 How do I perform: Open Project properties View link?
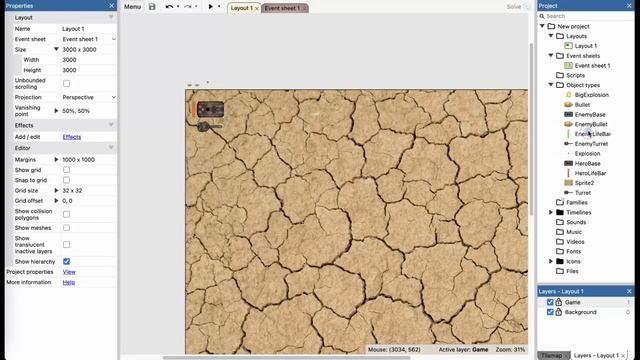(69, 272)
